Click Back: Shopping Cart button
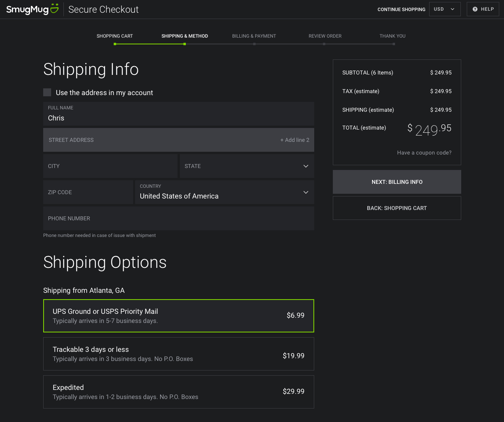Viewport: 504px width, 422px height. 397,208
